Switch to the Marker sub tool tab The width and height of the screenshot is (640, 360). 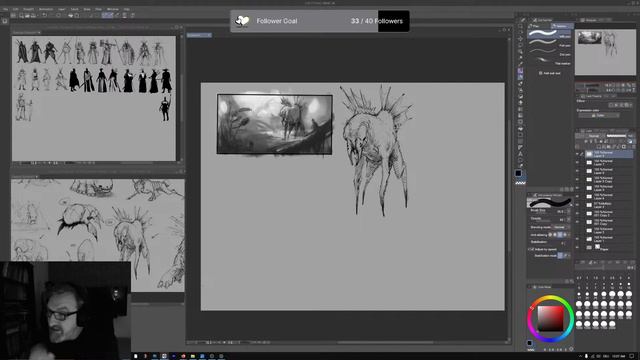pyautogui.click(x=562, y=26)
